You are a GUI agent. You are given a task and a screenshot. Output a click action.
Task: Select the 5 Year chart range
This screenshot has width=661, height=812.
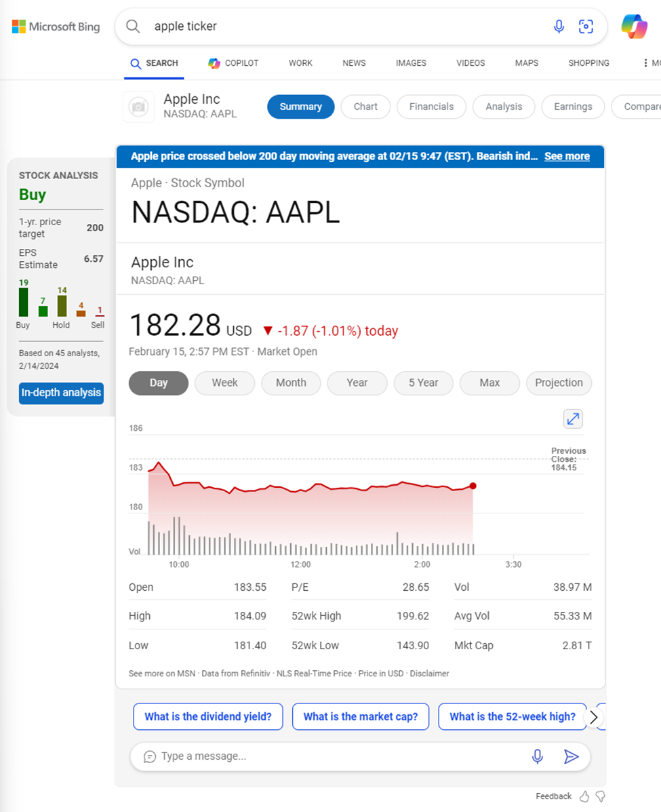[x=424, y=383]
